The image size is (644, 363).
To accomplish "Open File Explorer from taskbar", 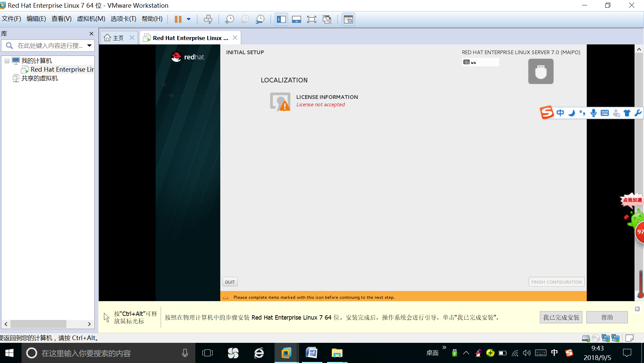I will pyautogui.click(x=337, y=353).
